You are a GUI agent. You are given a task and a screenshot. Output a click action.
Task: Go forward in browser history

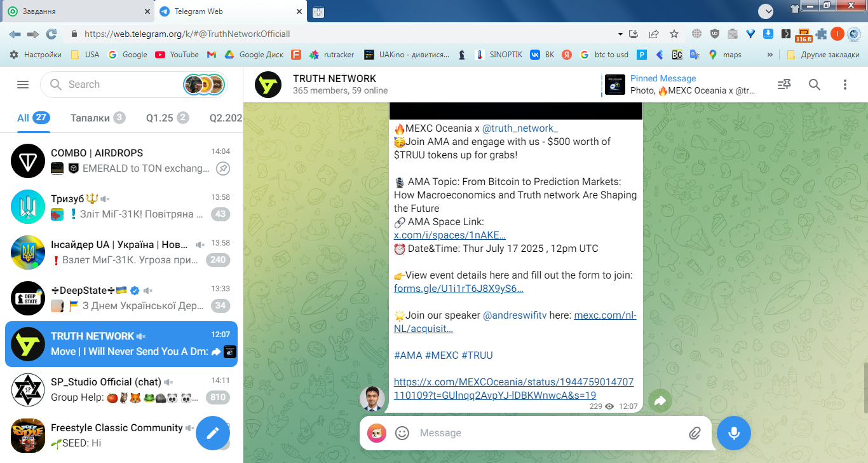click(33, 34)
